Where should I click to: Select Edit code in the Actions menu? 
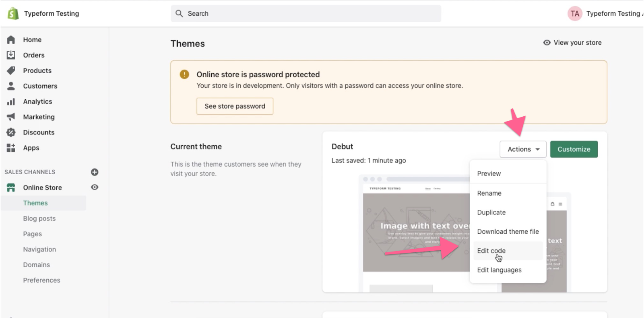[508, 251]
